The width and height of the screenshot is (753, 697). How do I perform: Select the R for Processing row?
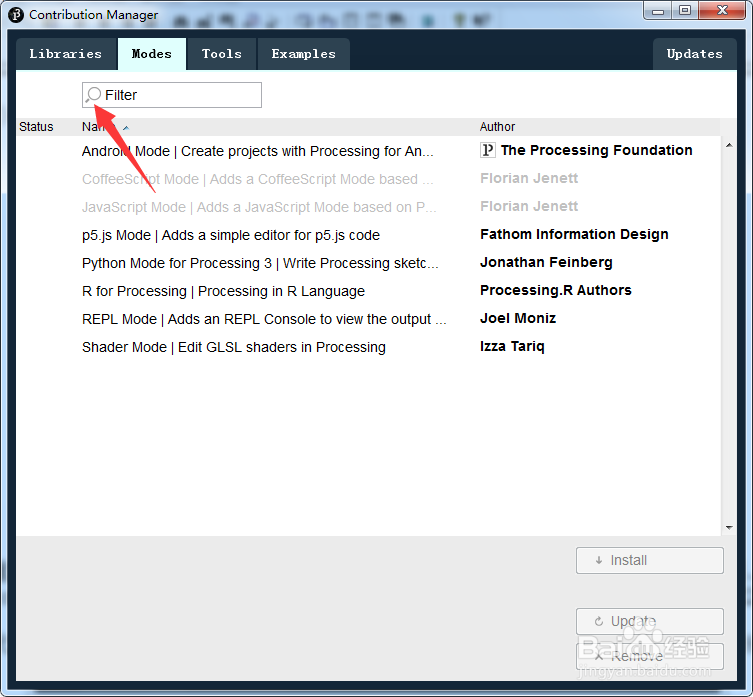click(368, 291)
